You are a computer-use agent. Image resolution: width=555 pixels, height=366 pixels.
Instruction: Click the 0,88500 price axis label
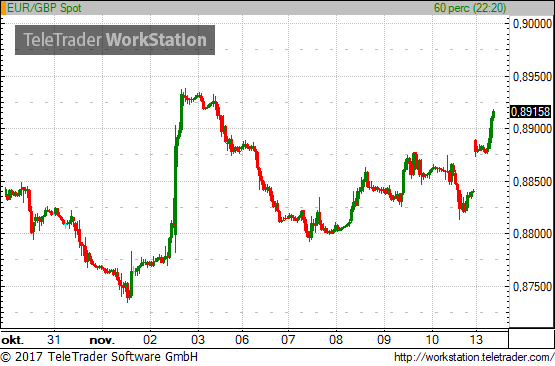pos(532,182)
